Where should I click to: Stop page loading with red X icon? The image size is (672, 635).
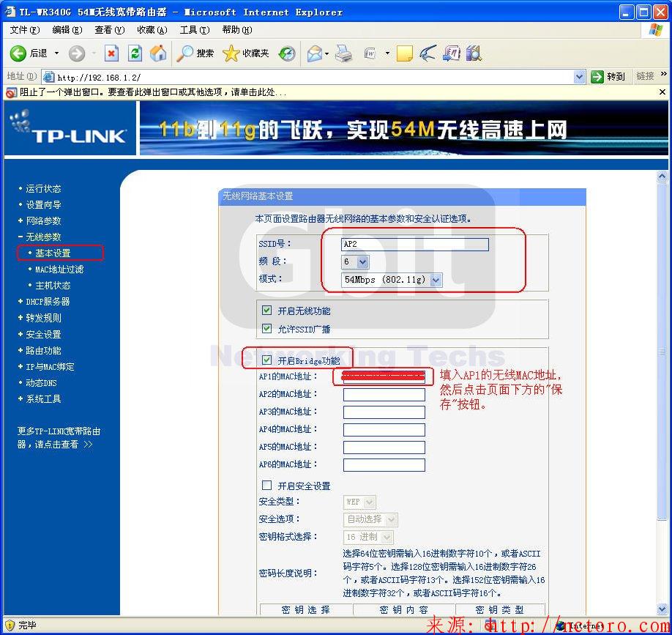click(111, 53)
